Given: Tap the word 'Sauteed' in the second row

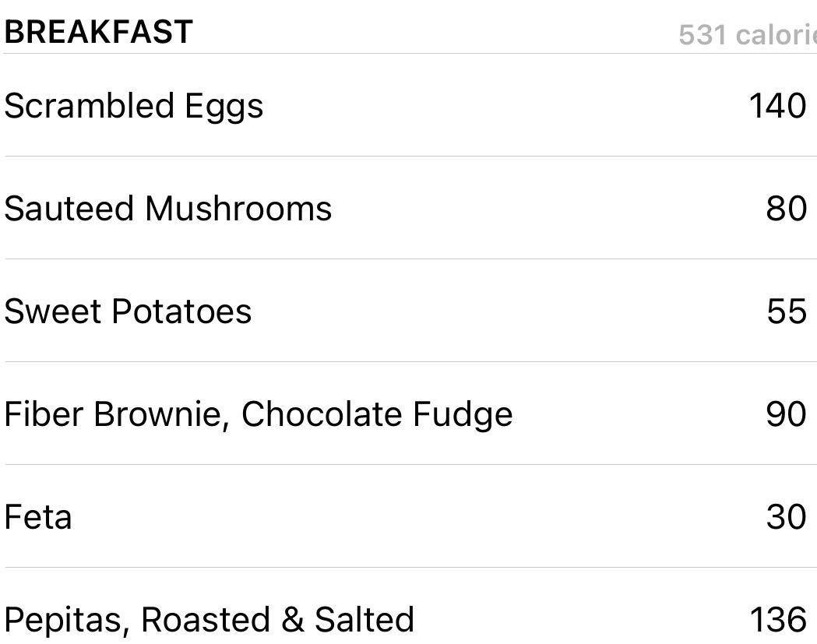Looking at the screenshot, I should coord(69,209).
